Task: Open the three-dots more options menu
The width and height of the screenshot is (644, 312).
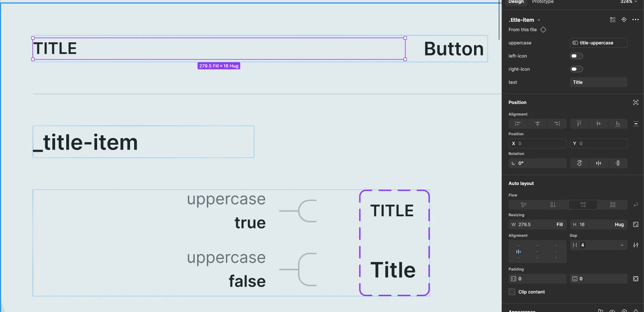Action: click(636, 20)
